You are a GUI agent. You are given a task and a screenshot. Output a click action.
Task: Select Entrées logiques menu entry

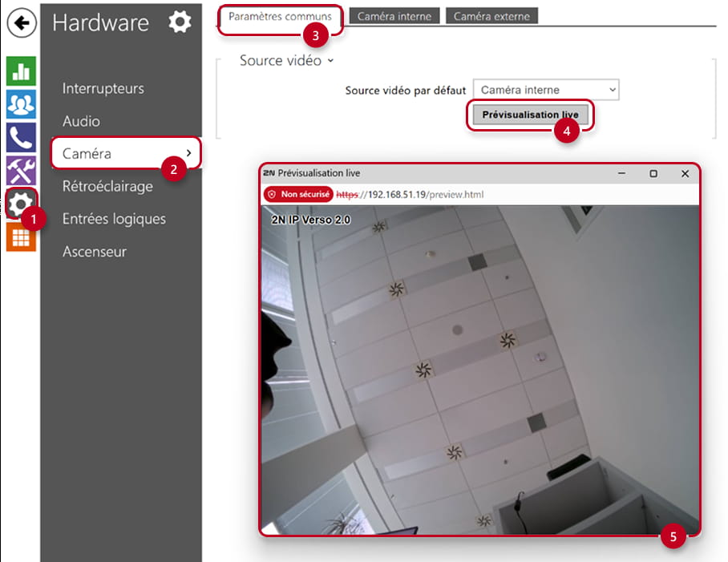click(x=114, y=219)
